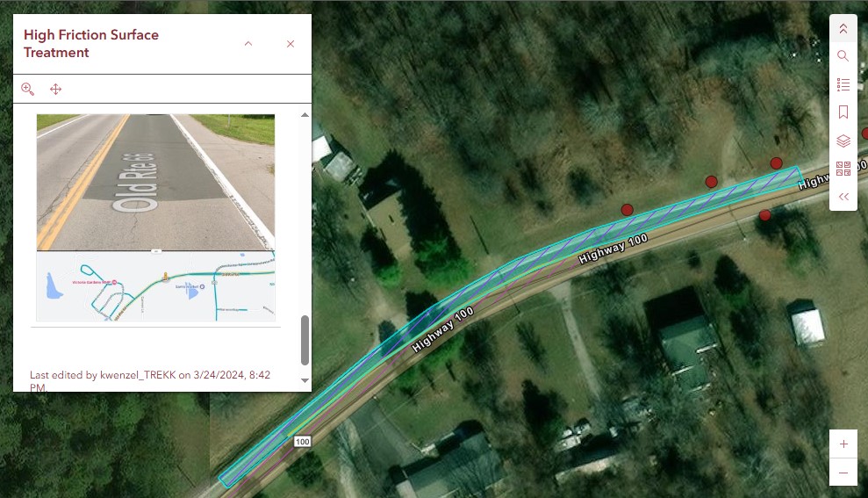Zoom in with the plus button

[x=843, y=444]
